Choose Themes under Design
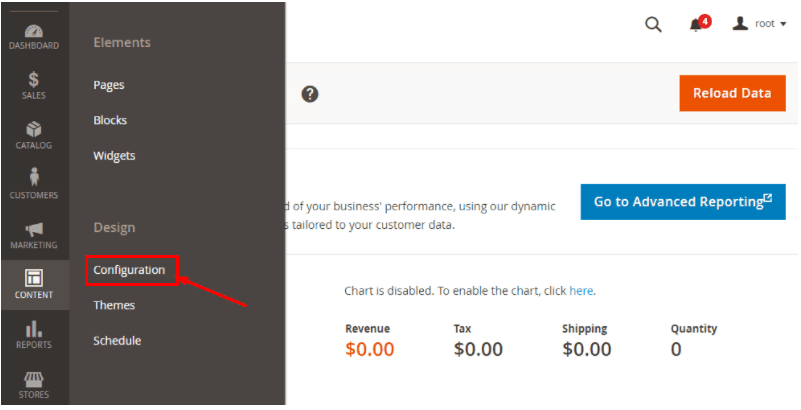The image size is (801, 410). (x=114, y=305)
